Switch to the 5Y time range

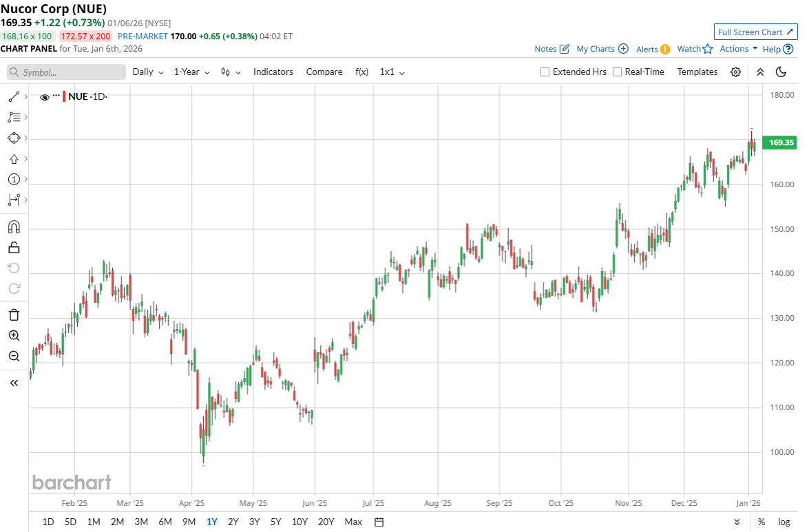(x=275, y=522)
